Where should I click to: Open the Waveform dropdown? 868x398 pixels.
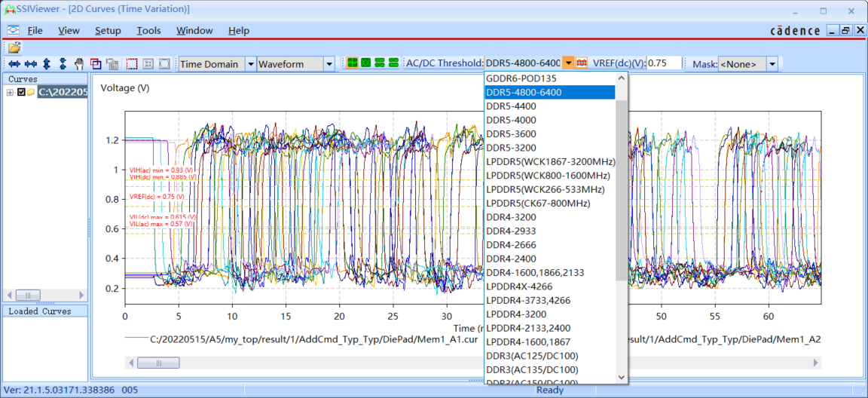[x=329, y=64]
